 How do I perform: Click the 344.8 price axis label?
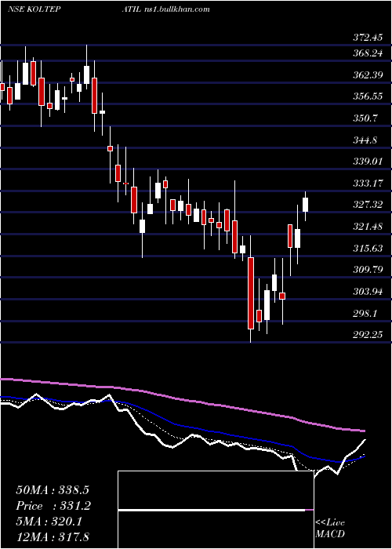365,140
